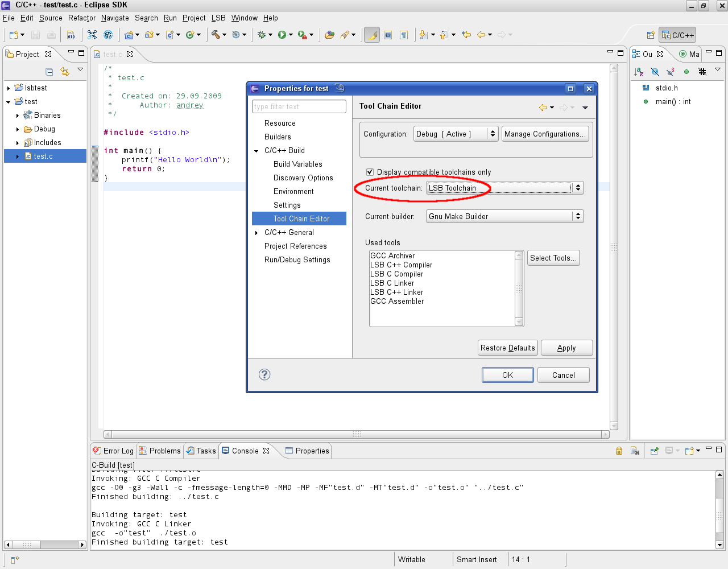Collapse the test project node

(9, 102)
